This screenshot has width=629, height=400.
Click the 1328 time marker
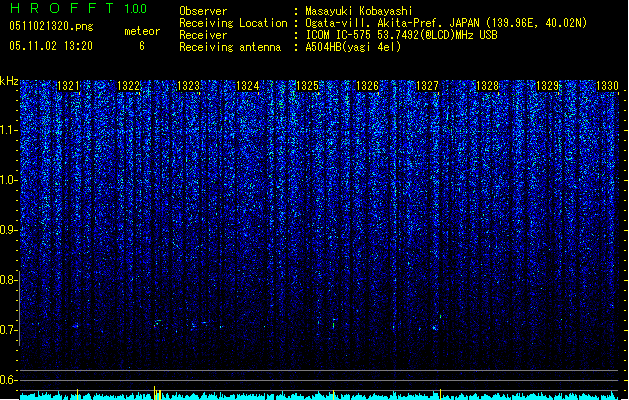[487, 86]
